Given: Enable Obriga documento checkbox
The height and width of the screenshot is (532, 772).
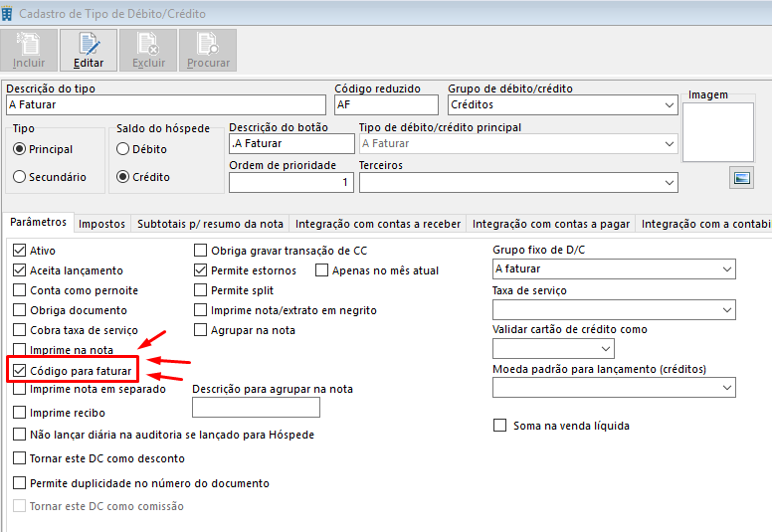Looking at the screenshot, I should [x=19, y=310].
